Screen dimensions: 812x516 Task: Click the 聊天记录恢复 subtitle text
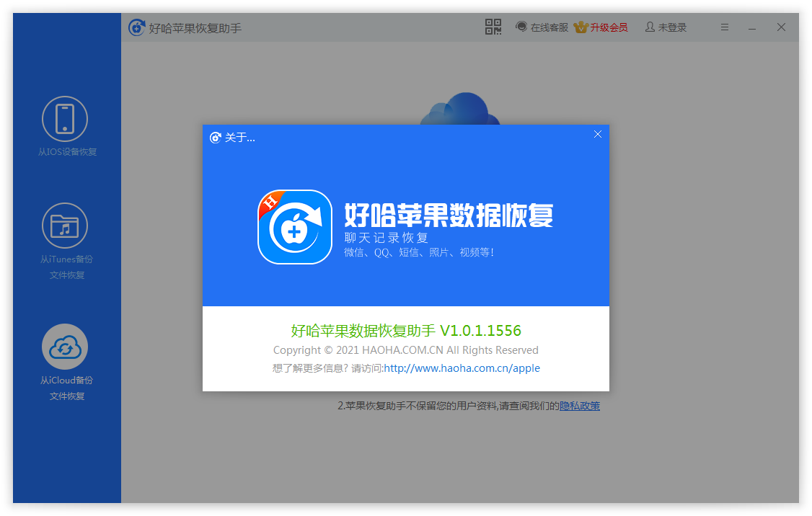387,238
